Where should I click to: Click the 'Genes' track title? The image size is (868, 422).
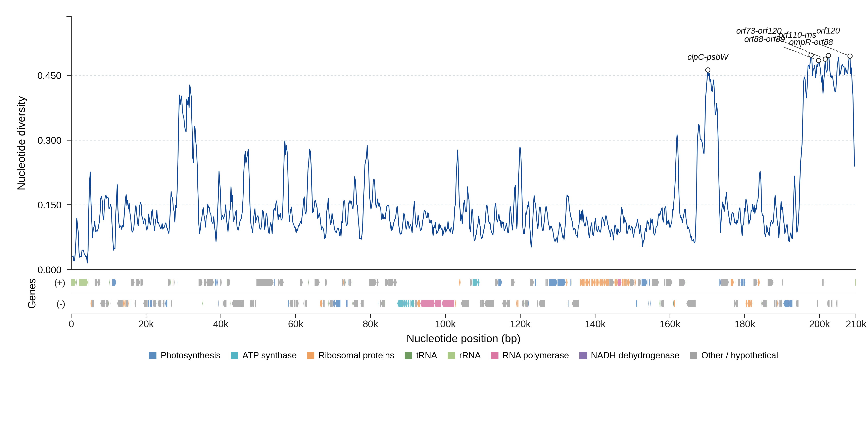[x=32, y=293]
